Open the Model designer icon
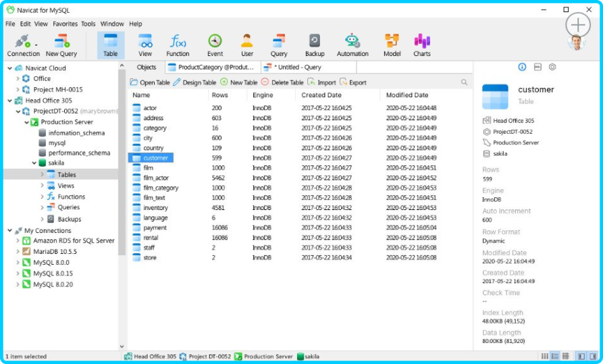 click(x=392, y=45)
